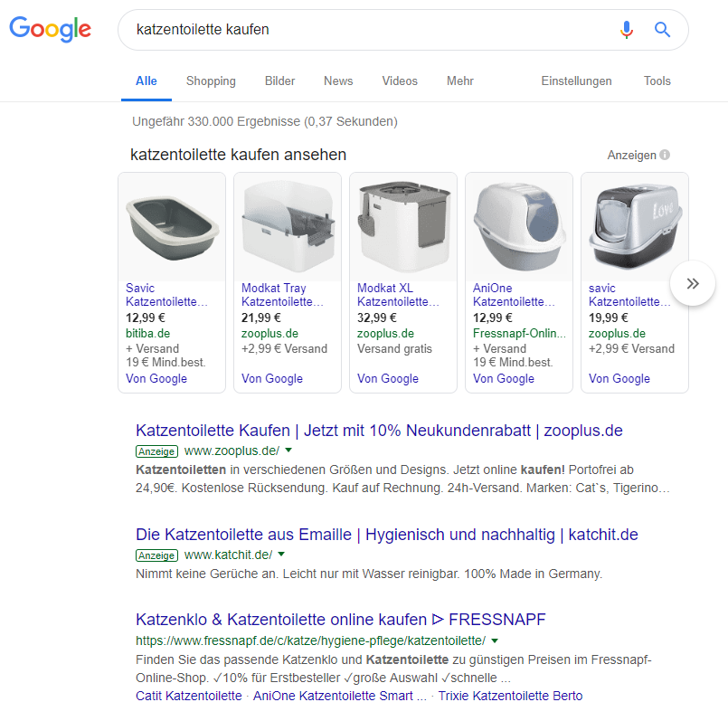Switch to the Shopping tab
Screen dimensions: 728x721
coord(211,81)
